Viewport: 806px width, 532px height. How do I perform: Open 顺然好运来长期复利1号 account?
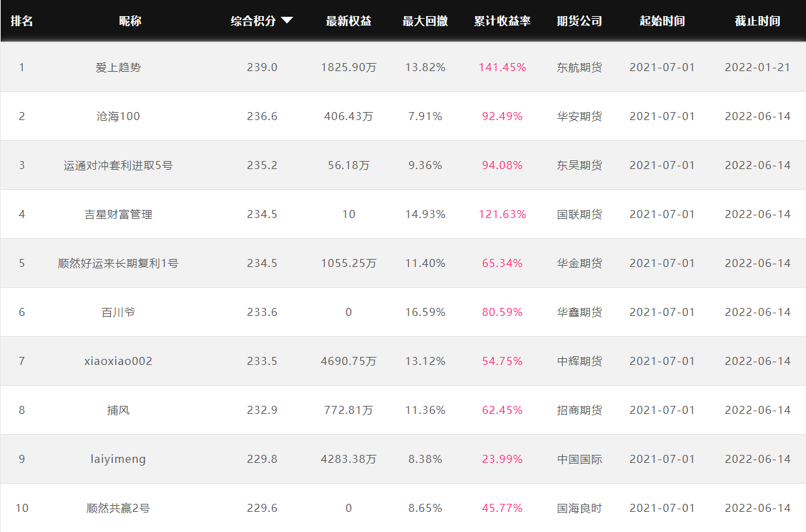click(119, 263)
